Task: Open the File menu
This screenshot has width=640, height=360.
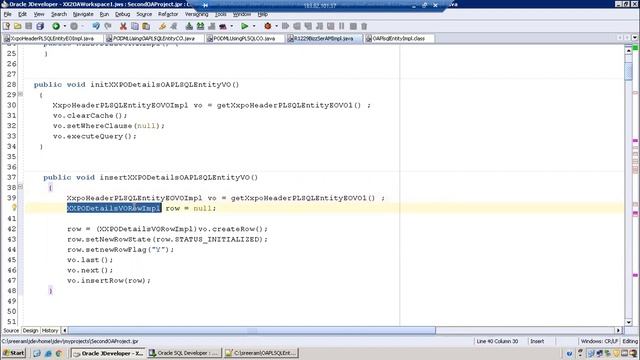Action: pos(7,14)
